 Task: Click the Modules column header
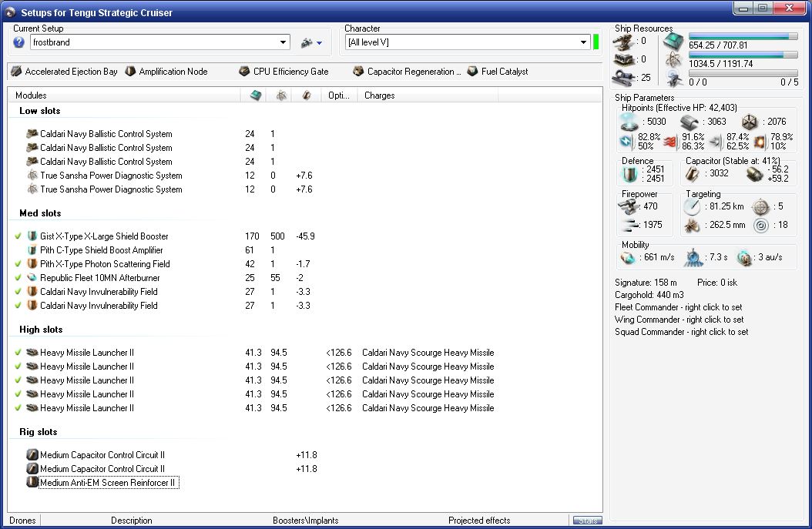pyautogui.click(x=124, y=95)
